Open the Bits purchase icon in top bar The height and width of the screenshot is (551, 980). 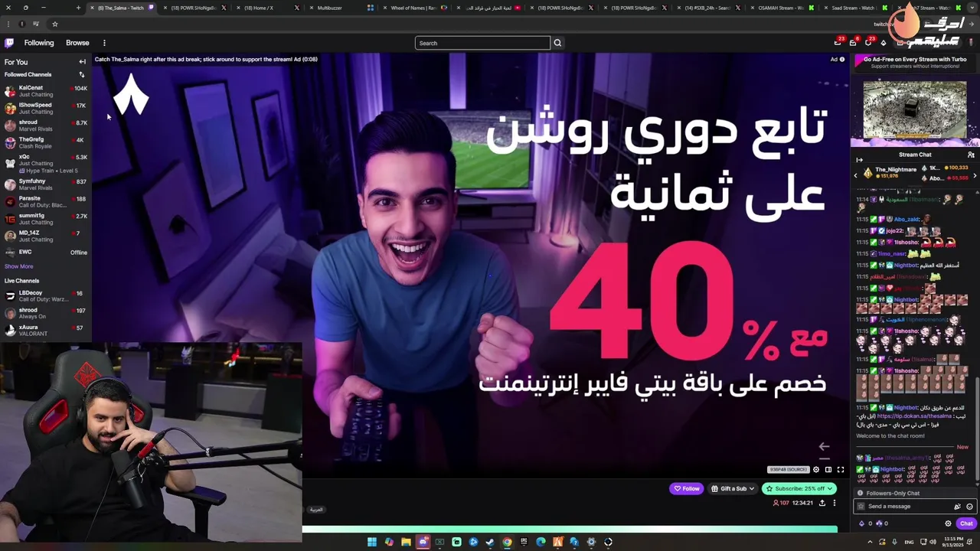point(884,43)
